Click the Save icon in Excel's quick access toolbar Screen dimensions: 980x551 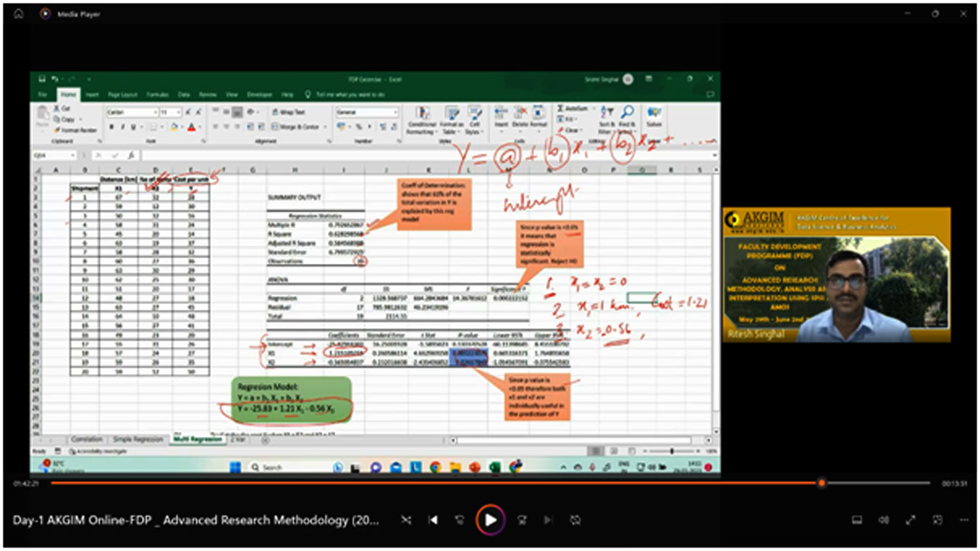pyautogui.click(x=42, y=79)
